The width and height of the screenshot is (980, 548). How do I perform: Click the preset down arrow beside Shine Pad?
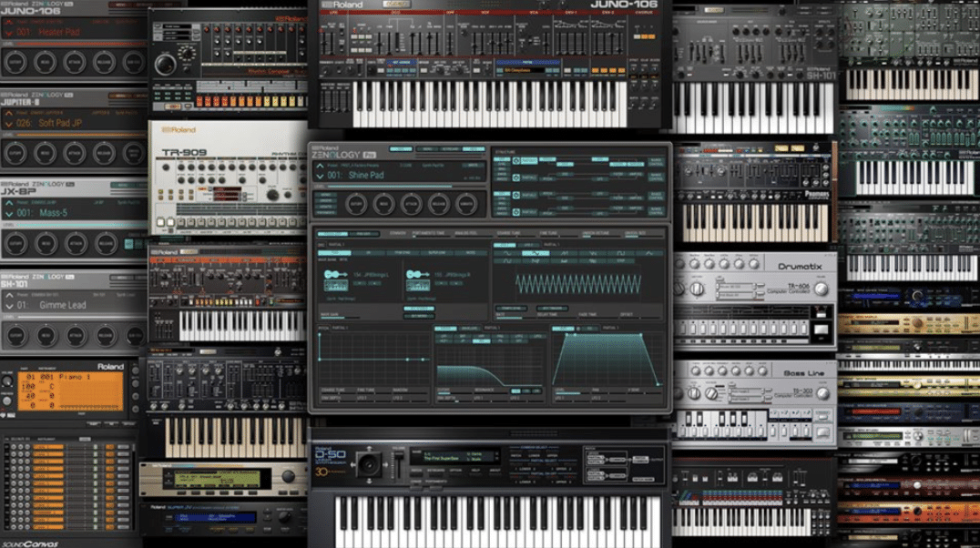[320, 177]
